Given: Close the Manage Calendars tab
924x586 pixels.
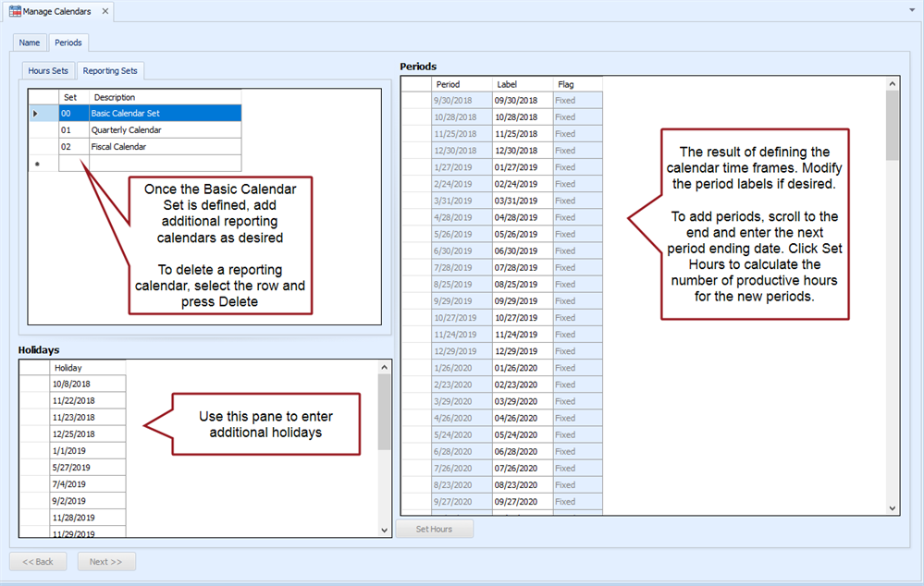Looking at the screenshot, I should coord(105,12).
